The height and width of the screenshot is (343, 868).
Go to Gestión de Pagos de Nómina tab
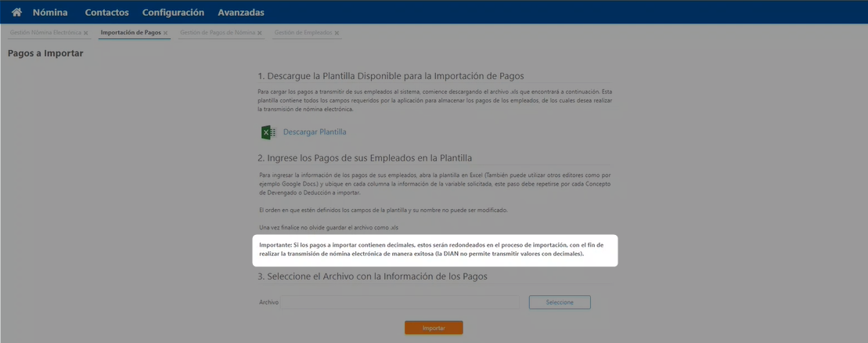click(x=218, y=33)
